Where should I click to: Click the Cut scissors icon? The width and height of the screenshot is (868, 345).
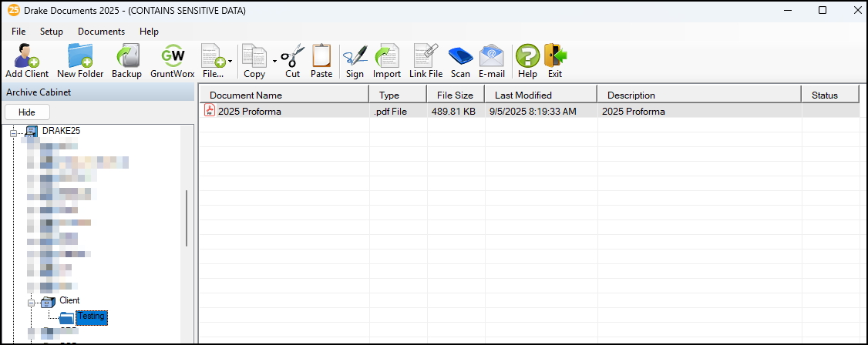tap(292, 61)
